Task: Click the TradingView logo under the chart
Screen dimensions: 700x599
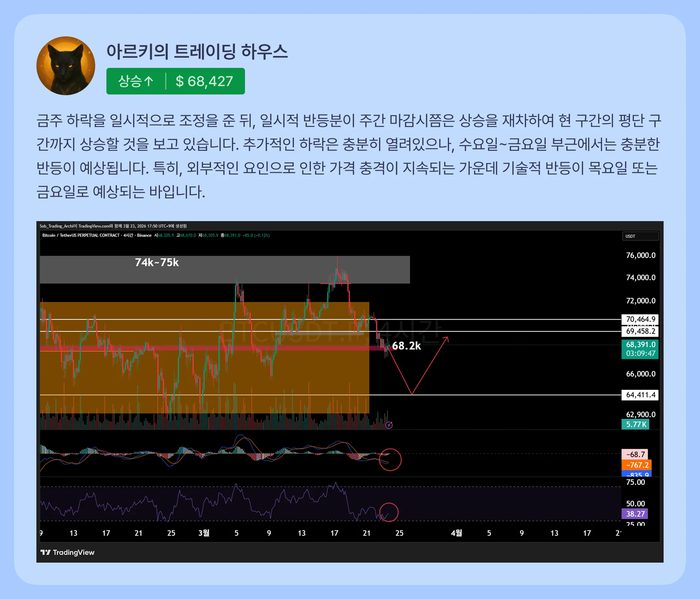Action: tap(68, 552)
